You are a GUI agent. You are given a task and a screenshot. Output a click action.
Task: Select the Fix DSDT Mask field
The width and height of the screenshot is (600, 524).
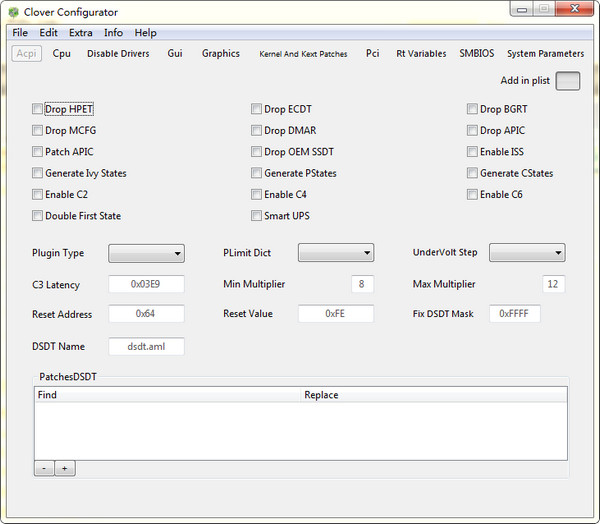click(515, 314)
